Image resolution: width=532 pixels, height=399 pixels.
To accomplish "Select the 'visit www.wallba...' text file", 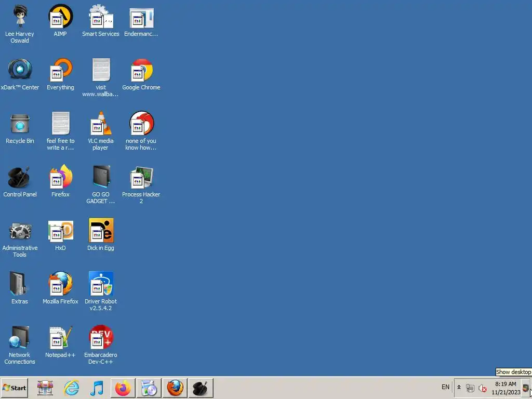I will [x=101, y=77].
